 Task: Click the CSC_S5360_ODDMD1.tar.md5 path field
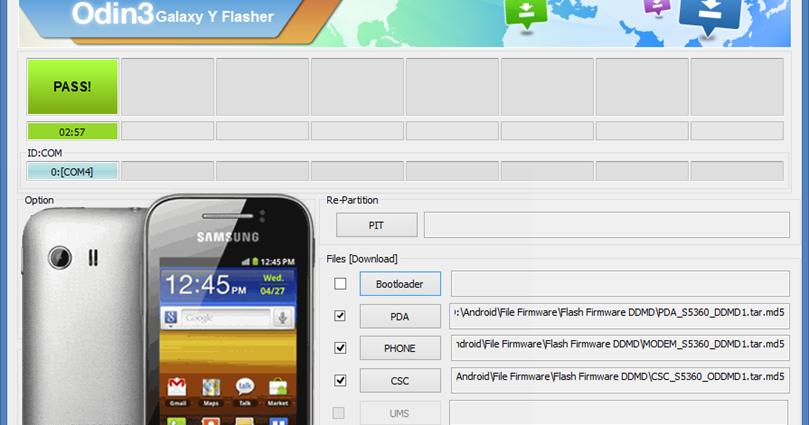click(620, 381)
